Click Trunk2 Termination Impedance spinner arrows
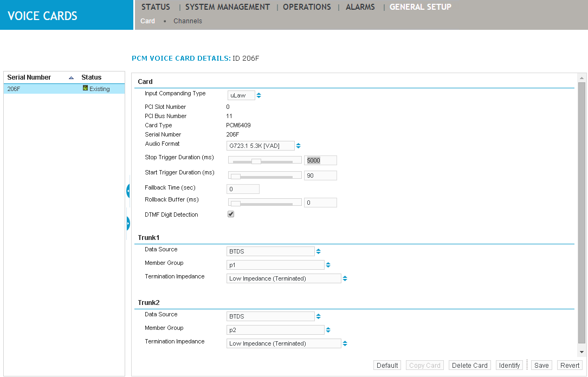Image resolution: width=588 pixels, height=377 pixels. pos(345,343)
